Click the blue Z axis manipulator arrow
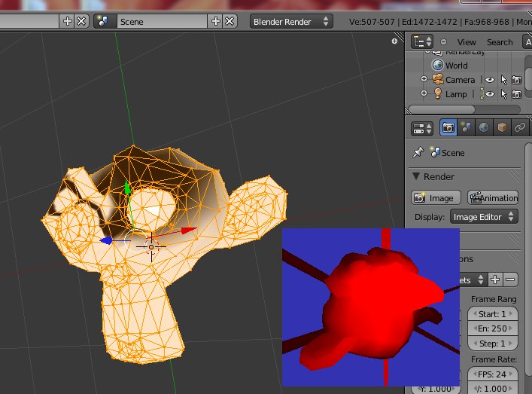 coord(106,240)
